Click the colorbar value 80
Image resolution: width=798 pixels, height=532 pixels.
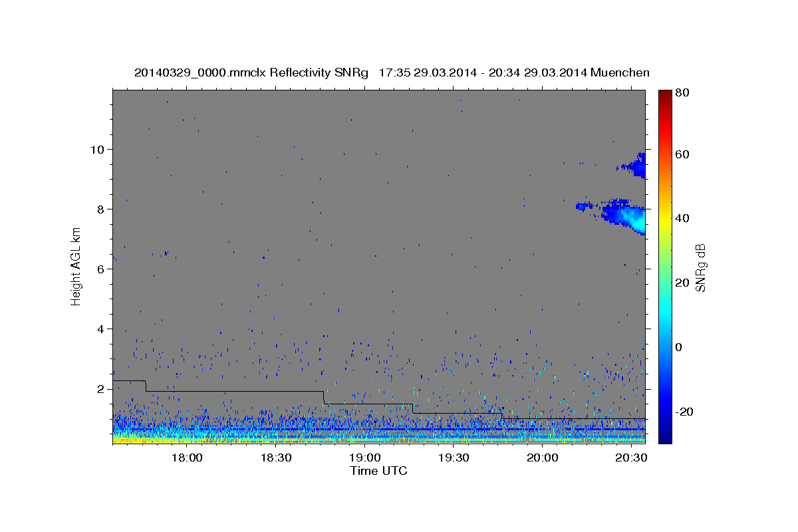pos(682,92)
